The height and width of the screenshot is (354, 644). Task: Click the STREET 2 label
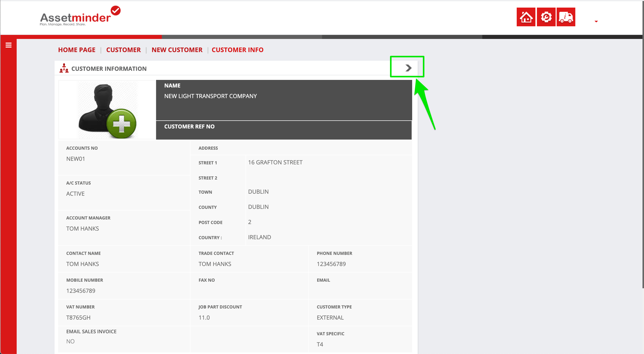pos(208,178)
